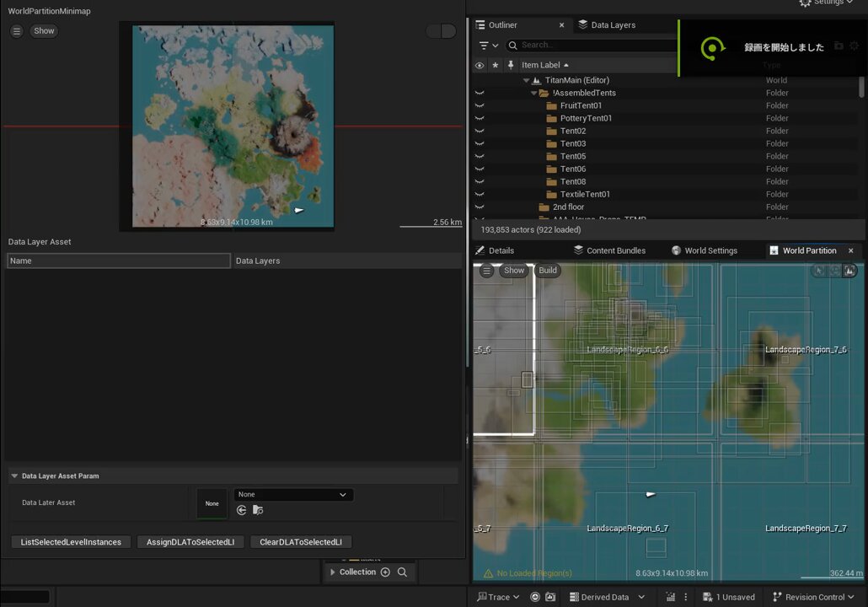Click the AssignDLAToSelectedLI button

click(190, 542)
